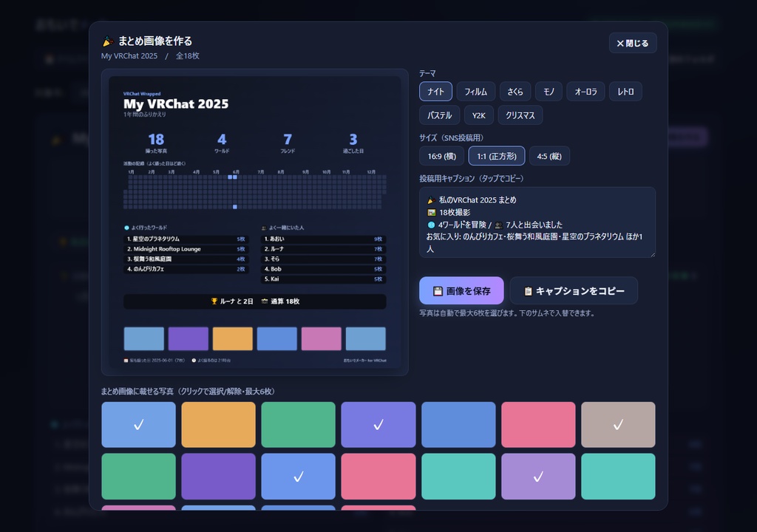This screenshot has height=532, width=757.
Task: Select the unchecked purple photo thumbnail in the grid
Action: tap(218, 477)
